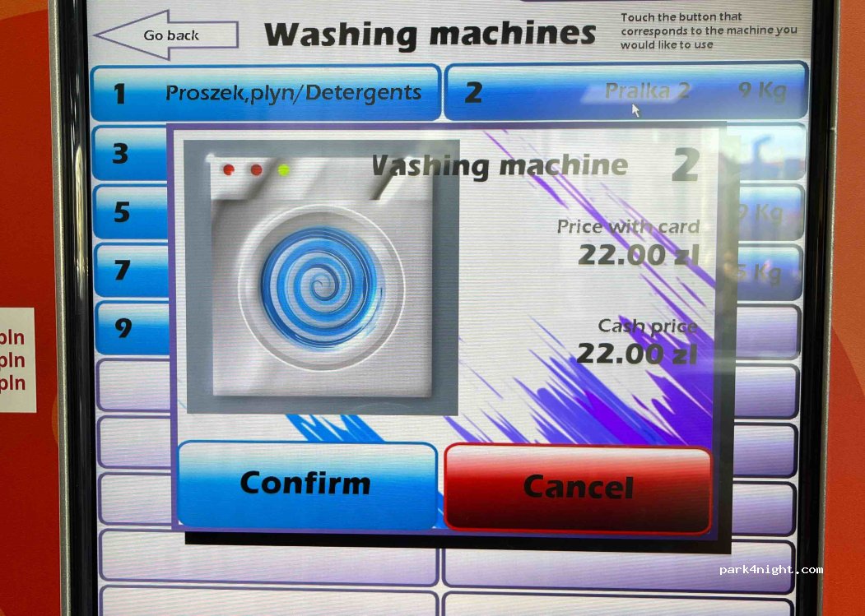
Task: Select Pralka 2 9 Kg machine
Action: (625, 91)
